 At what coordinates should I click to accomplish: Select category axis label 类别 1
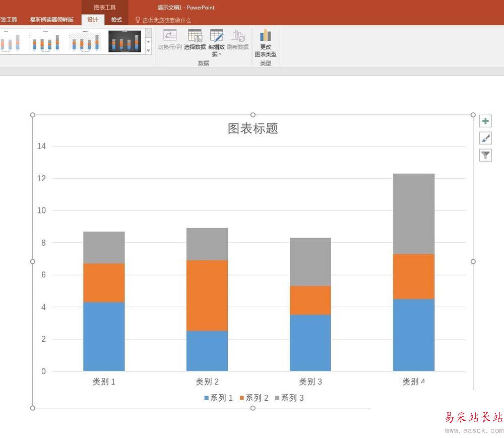[x=104, y=382]
